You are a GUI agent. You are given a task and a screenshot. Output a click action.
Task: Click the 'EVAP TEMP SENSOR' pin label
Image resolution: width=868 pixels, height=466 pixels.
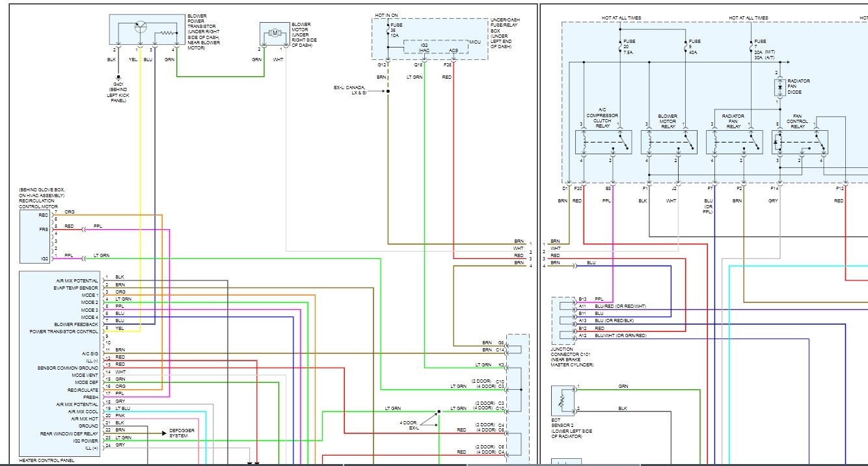[x=77, y=288]
